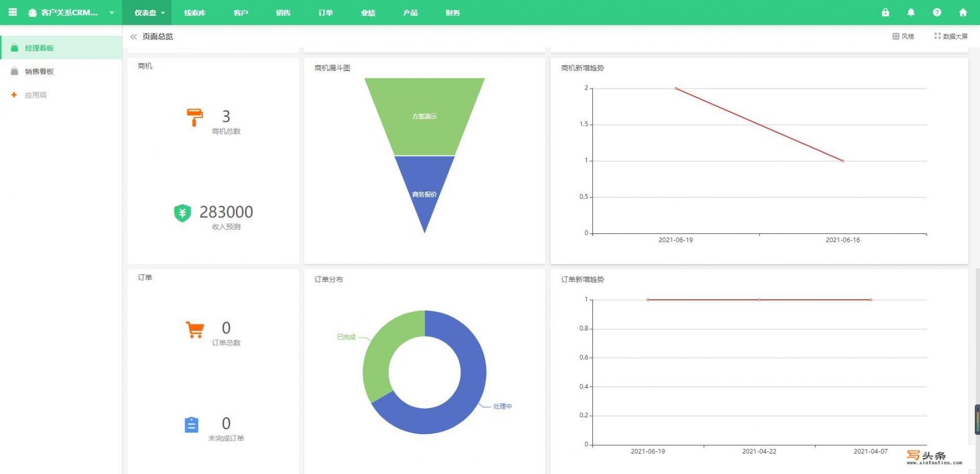980x474 pixels.
Task: Click the CRM app logo icon
Action: [32, 12]
